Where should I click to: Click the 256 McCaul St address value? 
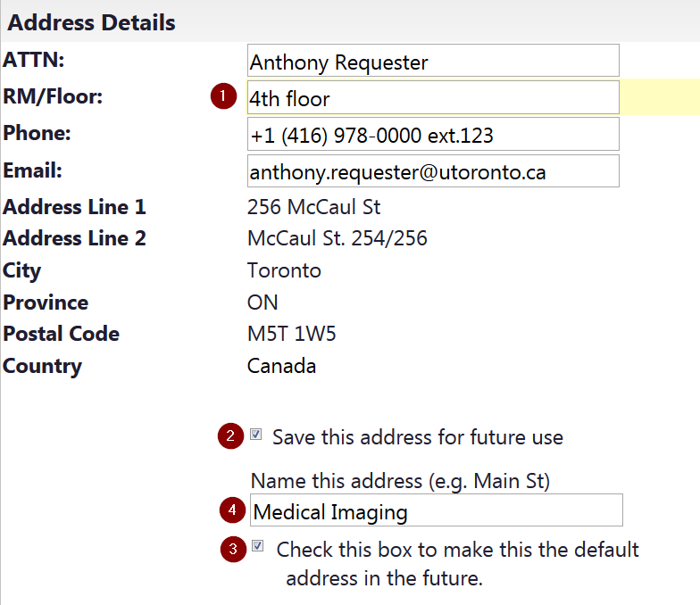[313, 207]
